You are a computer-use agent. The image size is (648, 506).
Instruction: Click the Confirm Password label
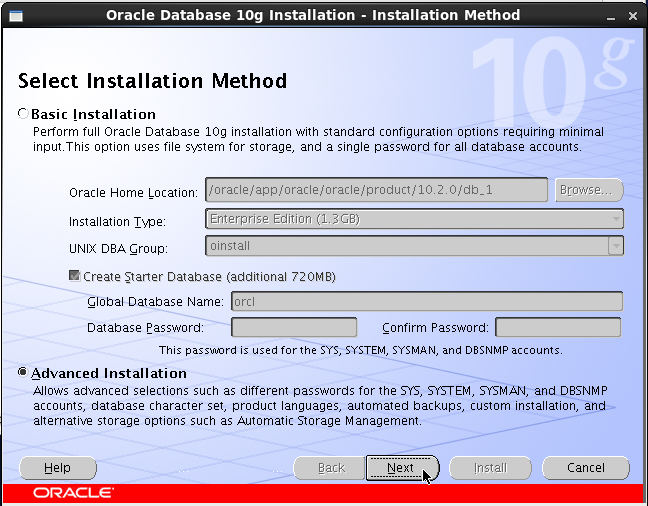click(435, 328)
